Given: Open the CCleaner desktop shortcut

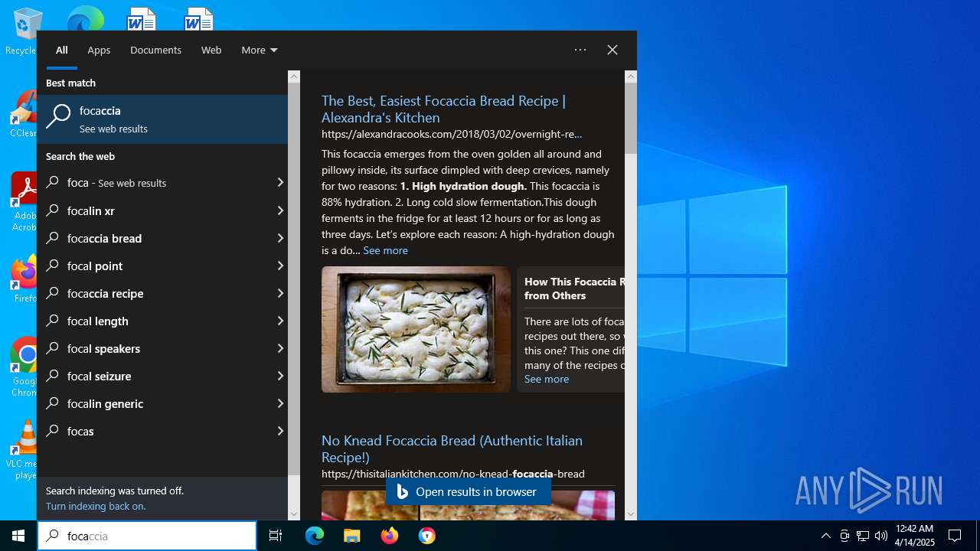Looking at the screenshot, I should click(x=23, y=115).
